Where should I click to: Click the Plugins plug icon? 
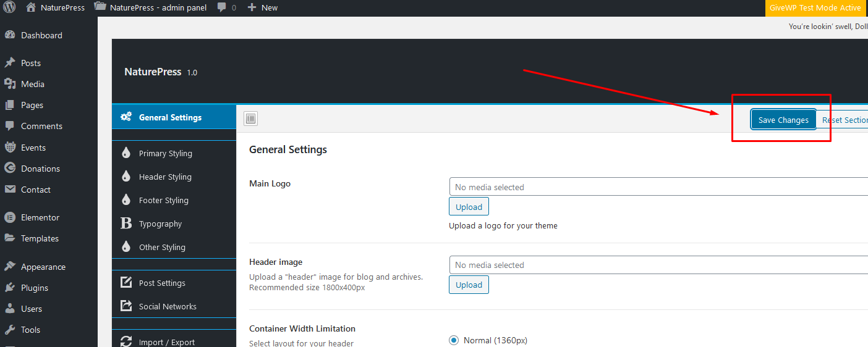click(10, 288)
